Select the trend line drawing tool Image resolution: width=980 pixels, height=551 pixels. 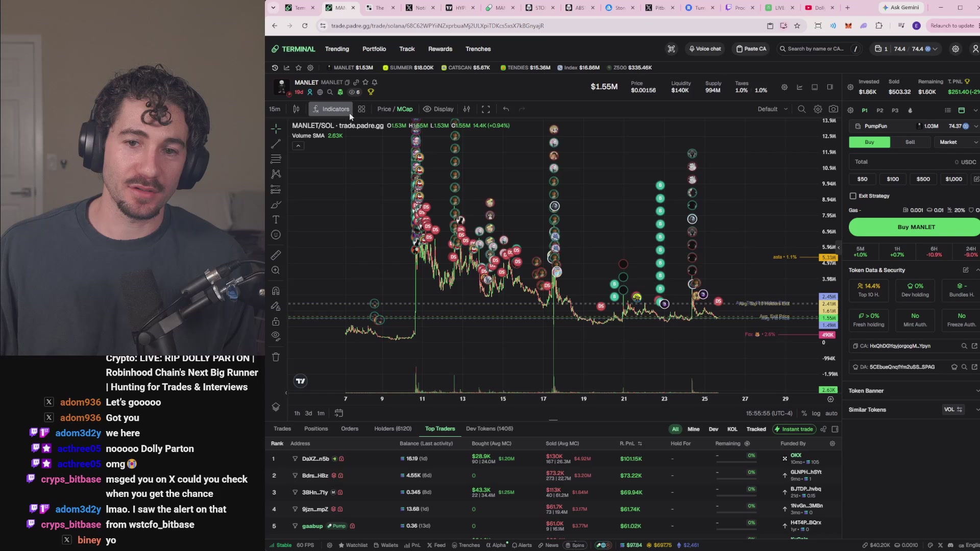click(x=276, y=144)
